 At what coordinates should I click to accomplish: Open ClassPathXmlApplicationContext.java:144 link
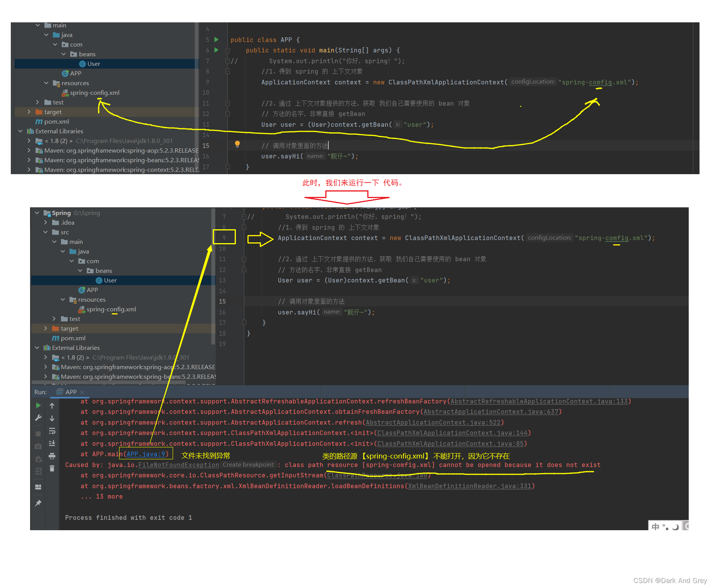(452, 433)
